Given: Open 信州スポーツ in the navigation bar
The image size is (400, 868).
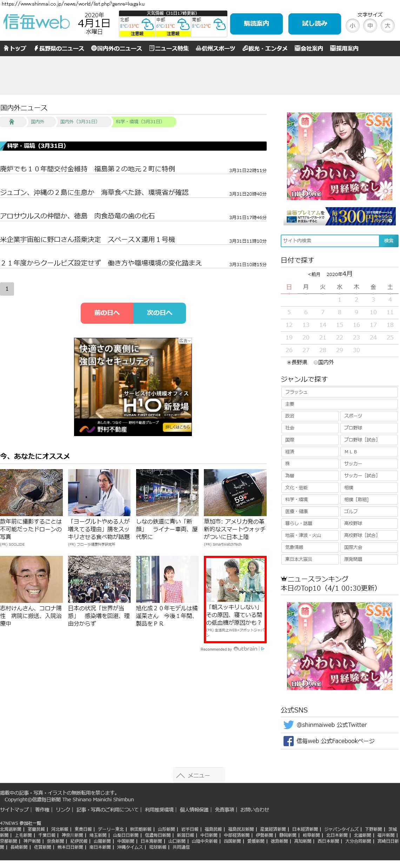Looking at the screenshot, I should tap(215, 48).
